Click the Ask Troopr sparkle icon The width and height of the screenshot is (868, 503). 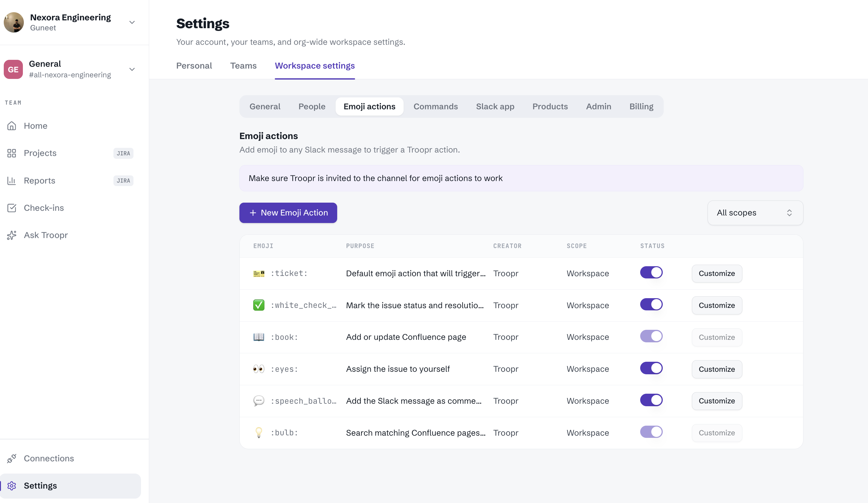[12, 235]
